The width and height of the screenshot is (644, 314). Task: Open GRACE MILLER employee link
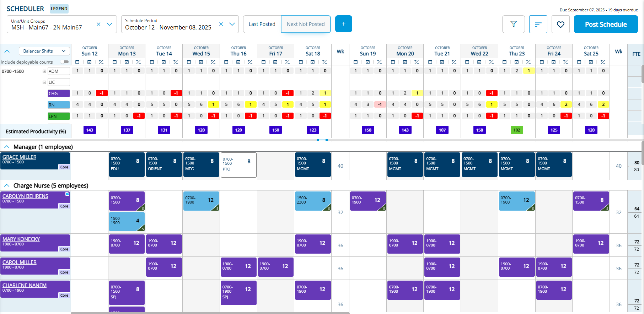[20, 157]
